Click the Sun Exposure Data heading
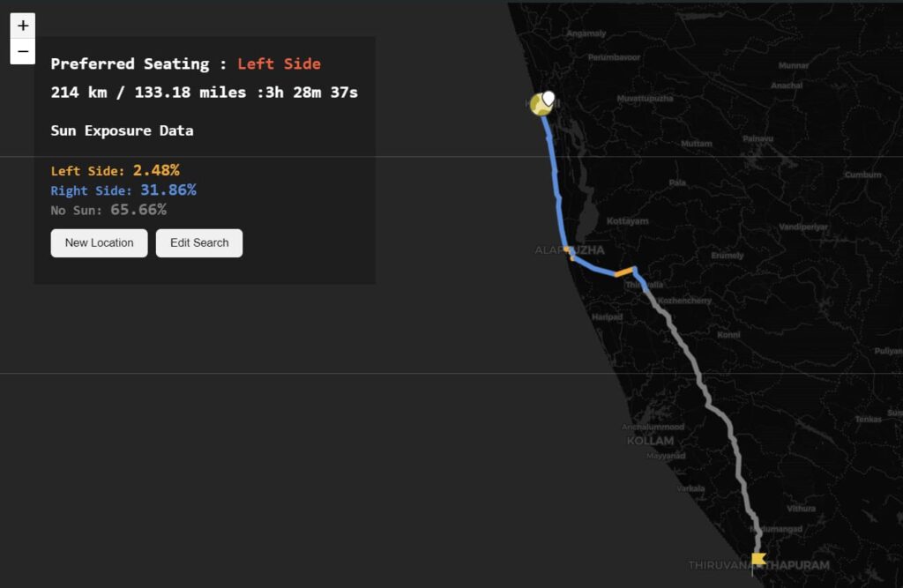The width and height of the screenshot is (903, 588). point(122,130)
